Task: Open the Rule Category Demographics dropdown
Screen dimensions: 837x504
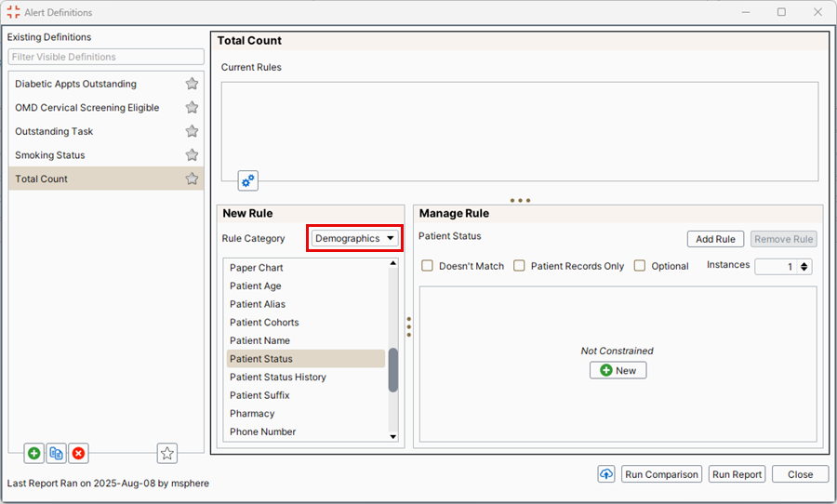Action: (355, 239)
